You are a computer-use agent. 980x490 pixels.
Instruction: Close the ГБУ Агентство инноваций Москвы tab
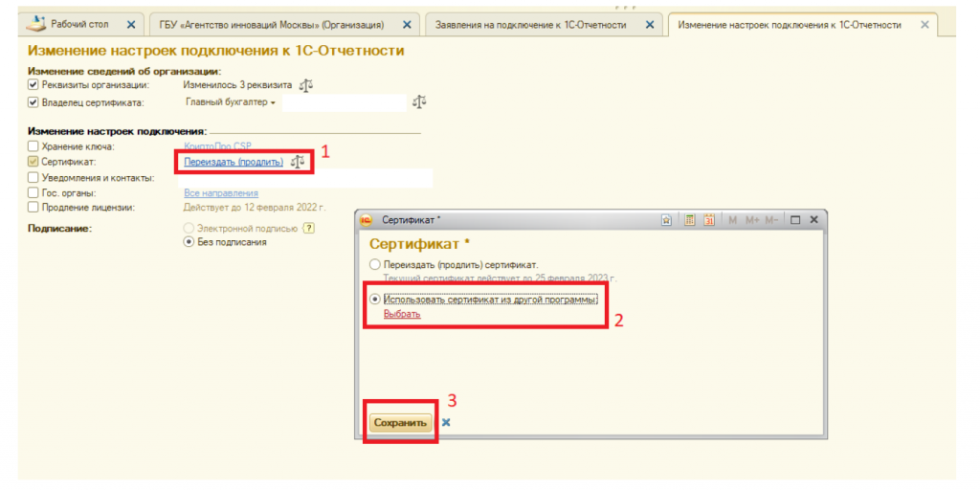(x=407, y=25)
